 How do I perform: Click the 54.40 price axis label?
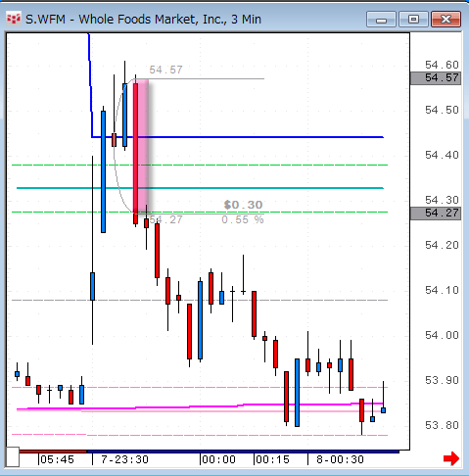click(x=442, y=155)
